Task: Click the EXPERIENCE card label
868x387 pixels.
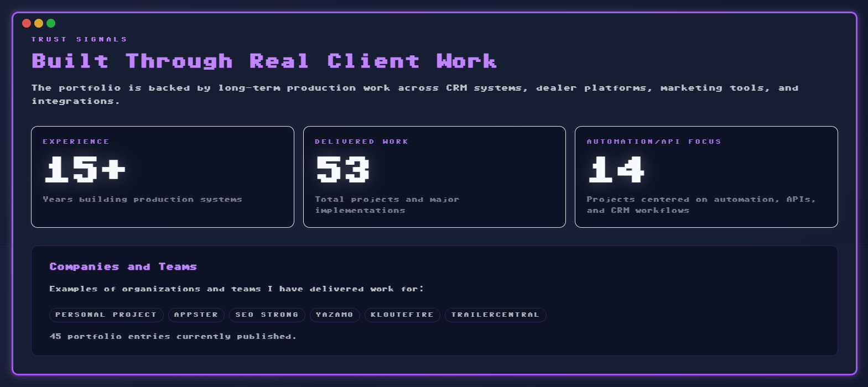Action: coord(76,142)
